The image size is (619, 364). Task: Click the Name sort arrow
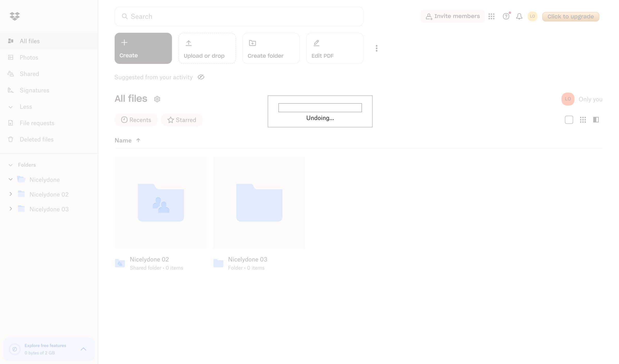pos(138,140)
